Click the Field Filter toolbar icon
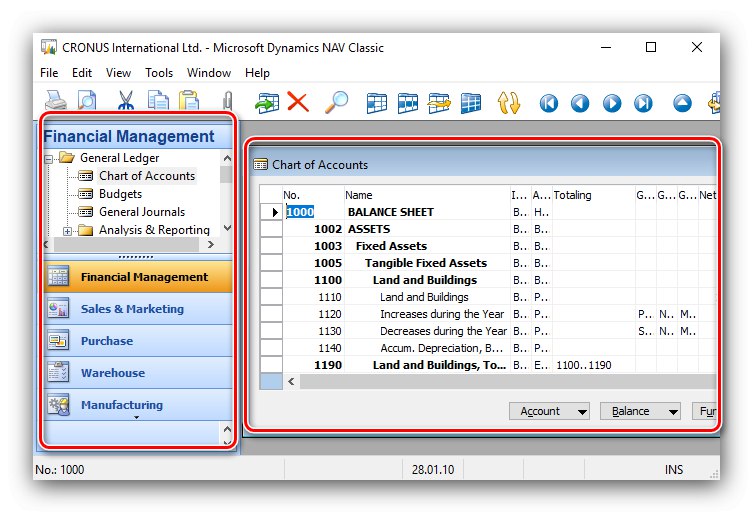Screen dimensions: 753x513 tap(377, 103)
